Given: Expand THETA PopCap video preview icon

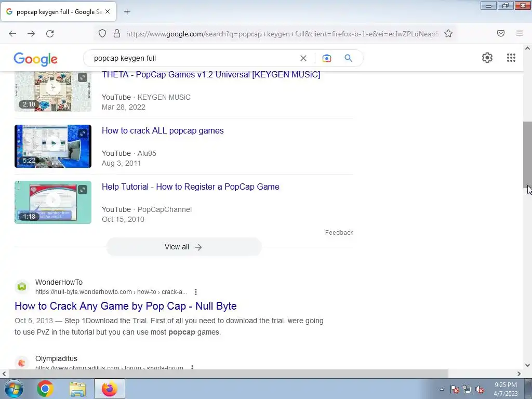Looking at the screenshot, I should point(83,77).
